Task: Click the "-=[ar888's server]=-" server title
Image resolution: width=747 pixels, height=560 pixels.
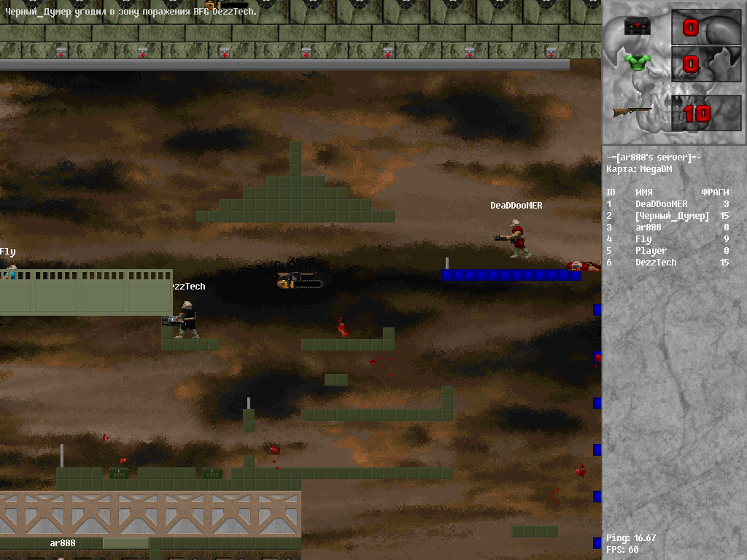Action: (x=654, y=157)
